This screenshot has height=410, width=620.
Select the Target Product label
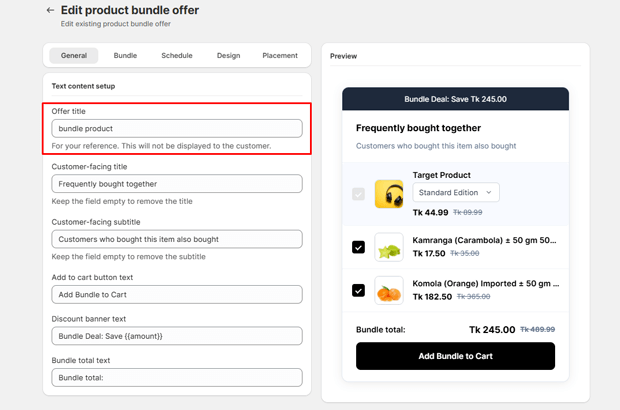442,175
